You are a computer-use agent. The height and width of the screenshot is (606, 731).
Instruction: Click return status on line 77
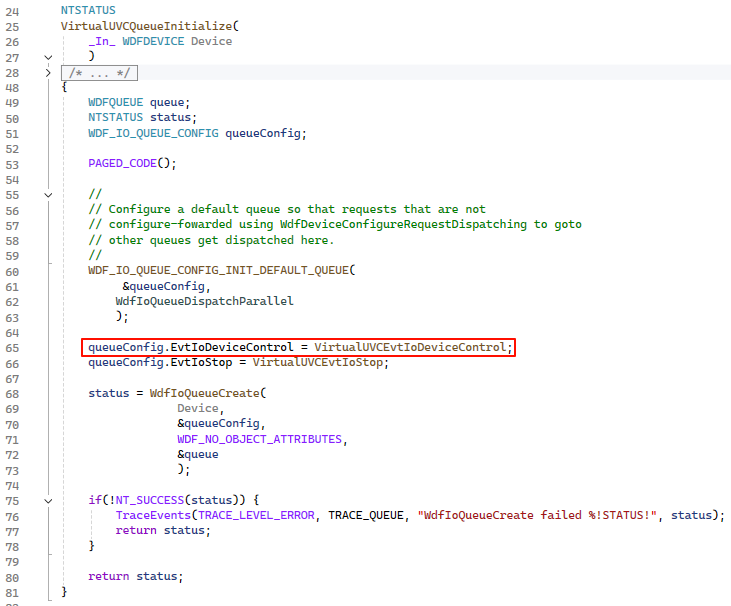tap(163, 531)
